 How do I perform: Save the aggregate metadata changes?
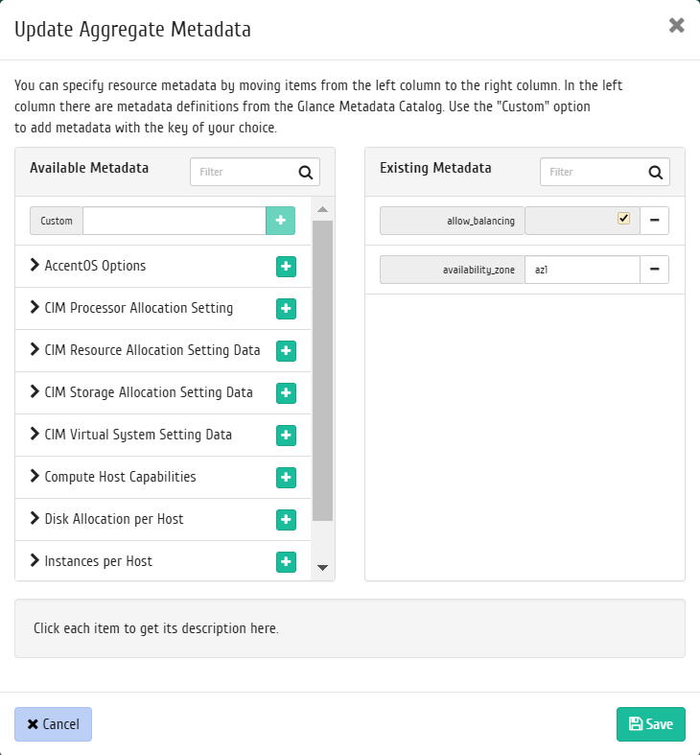click(650, 723)
